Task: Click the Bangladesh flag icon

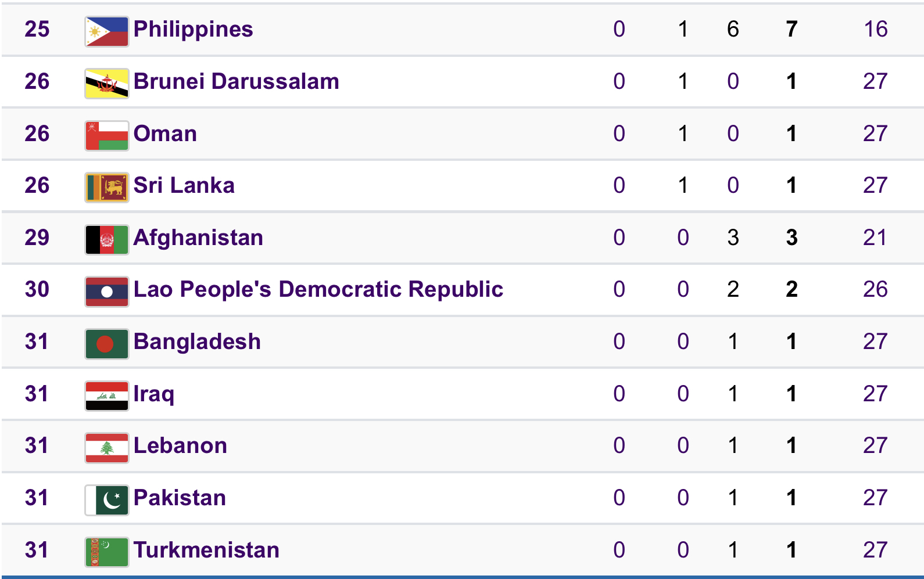Action: 106,344
